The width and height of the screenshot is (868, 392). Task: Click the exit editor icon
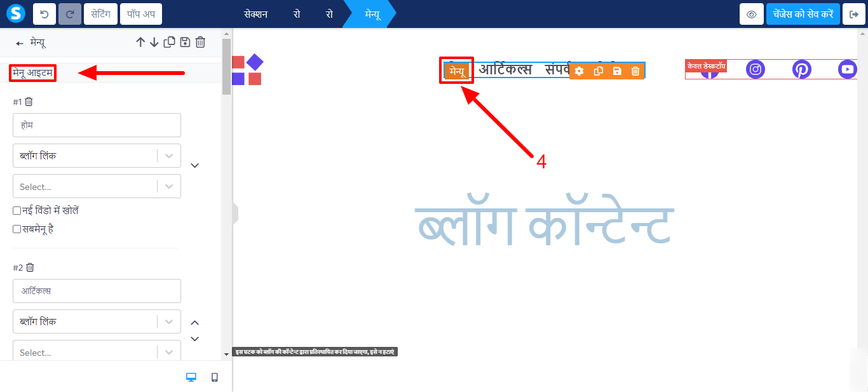(x=854, y=14)
